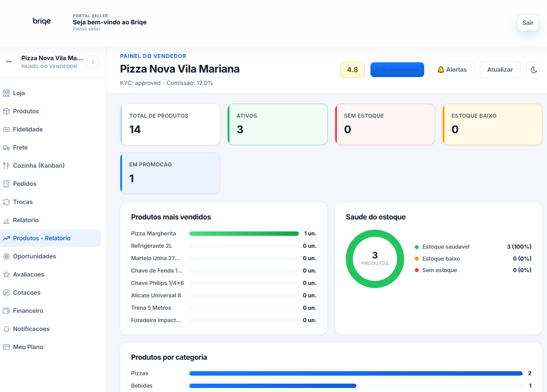Click the blue Live commerce button

[397, 70]
